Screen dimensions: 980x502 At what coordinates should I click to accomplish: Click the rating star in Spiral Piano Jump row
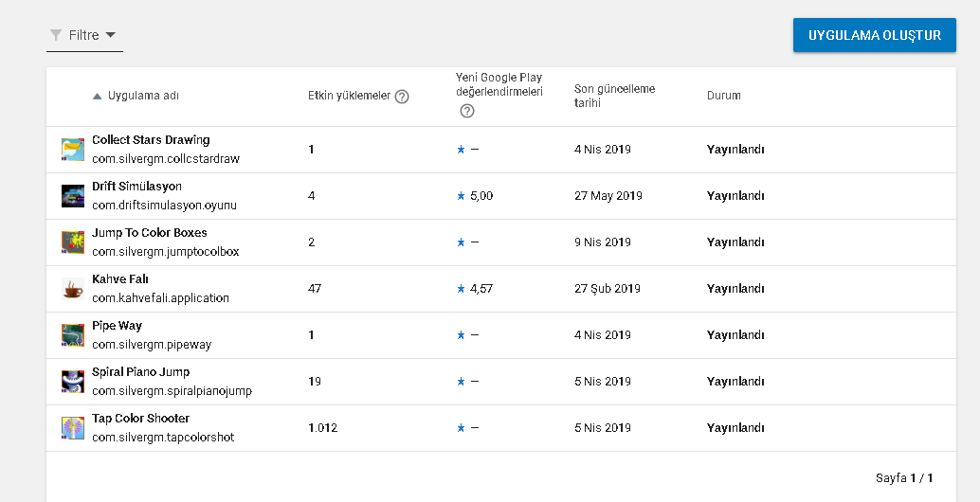(x=461, y=381)
